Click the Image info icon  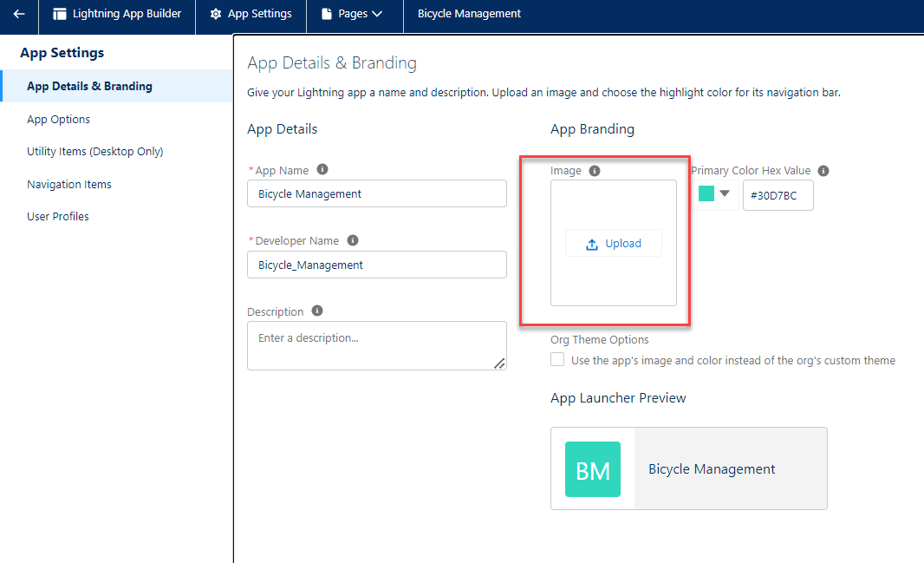595,170
